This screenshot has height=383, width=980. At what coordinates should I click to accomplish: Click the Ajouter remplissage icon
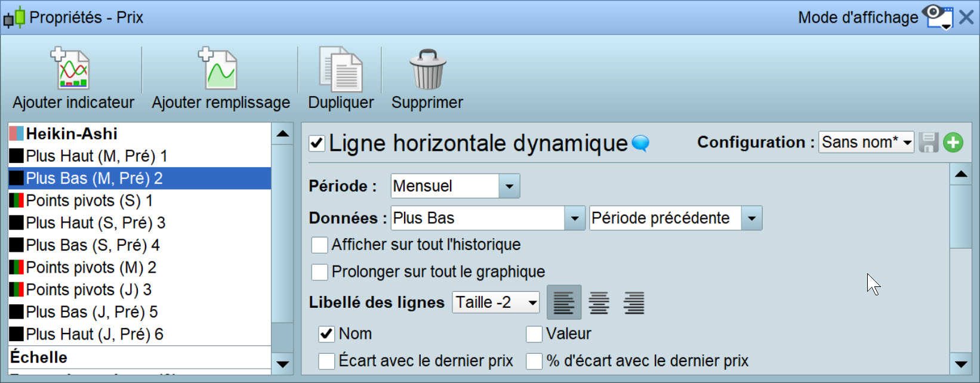(220, 69)
